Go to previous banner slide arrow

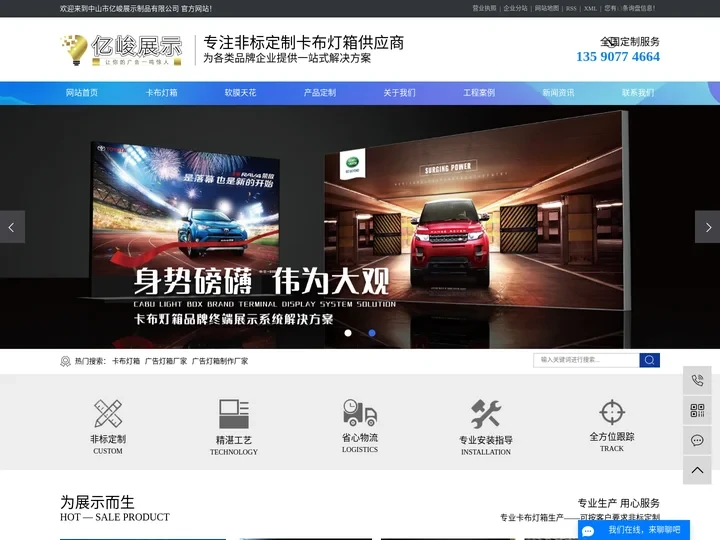[11, 227]
